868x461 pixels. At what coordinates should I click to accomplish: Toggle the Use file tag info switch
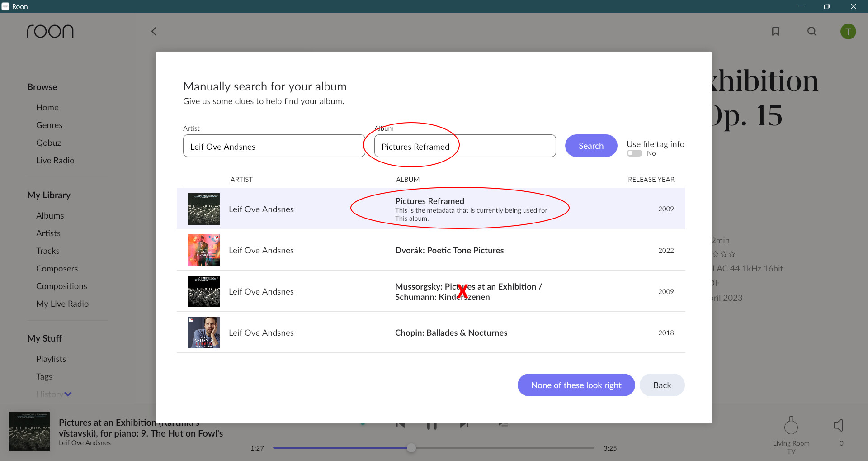(x=634, y=153)
